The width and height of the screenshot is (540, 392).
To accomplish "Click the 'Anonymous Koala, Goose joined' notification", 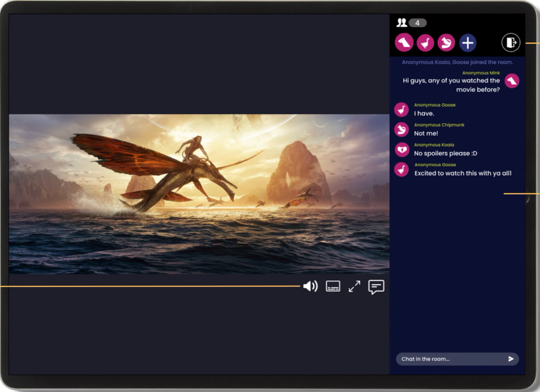I will pyautogui.click(x=457, y=62).
